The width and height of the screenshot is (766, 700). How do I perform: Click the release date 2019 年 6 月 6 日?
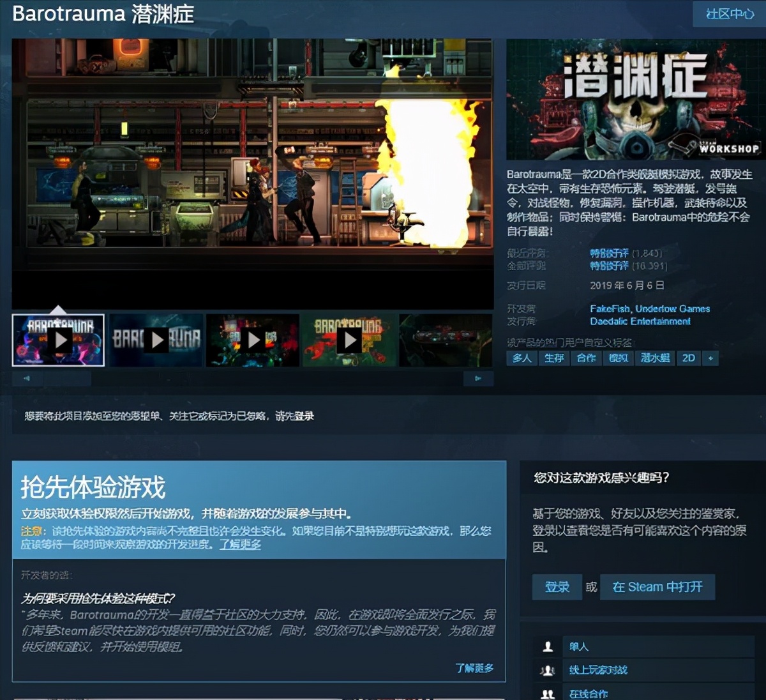(627, 285)
